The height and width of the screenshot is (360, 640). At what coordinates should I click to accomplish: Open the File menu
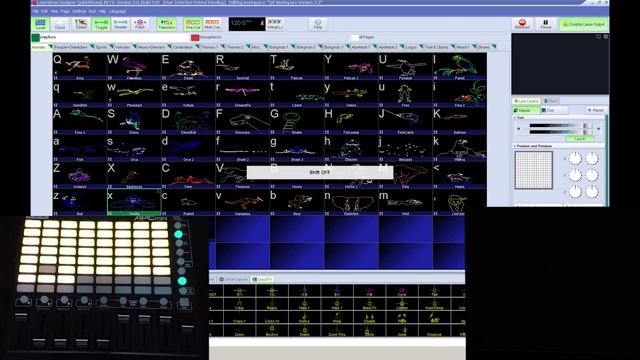click(36, 11)
